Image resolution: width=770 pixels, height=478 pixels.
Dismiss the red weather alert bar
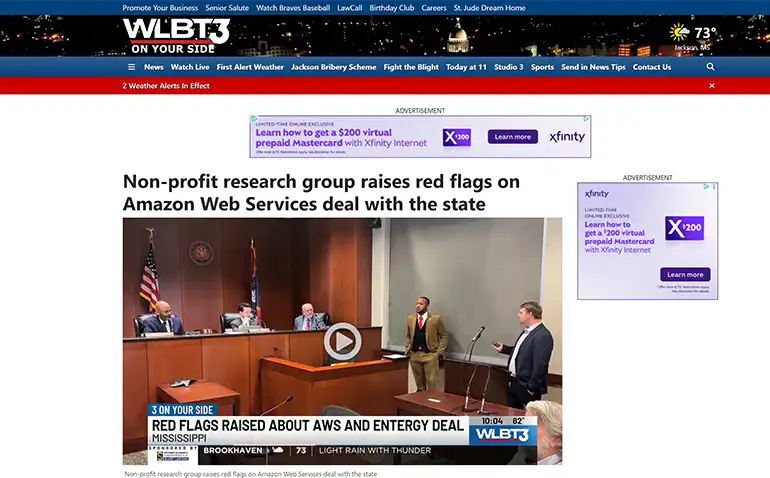[x=712, y=85]
